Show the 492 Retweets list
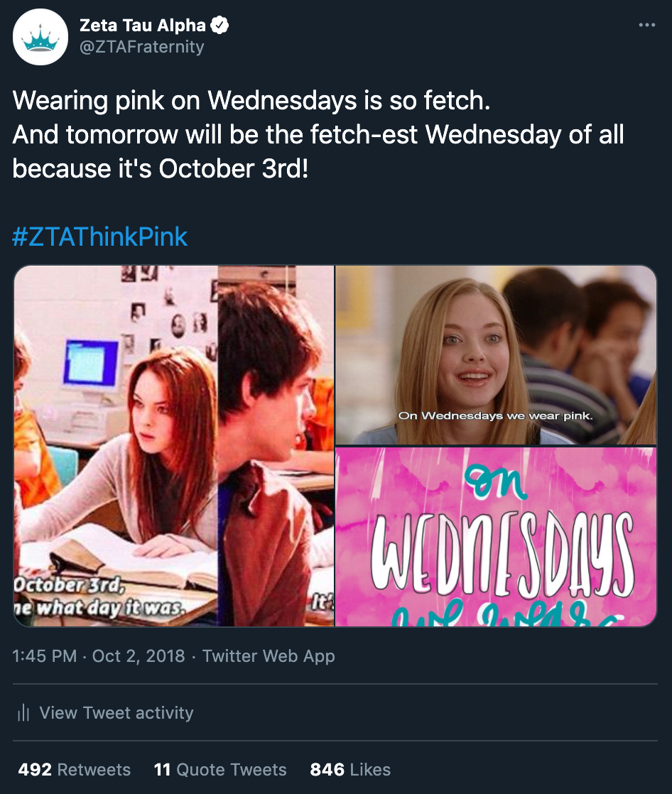 click(75, 770)
